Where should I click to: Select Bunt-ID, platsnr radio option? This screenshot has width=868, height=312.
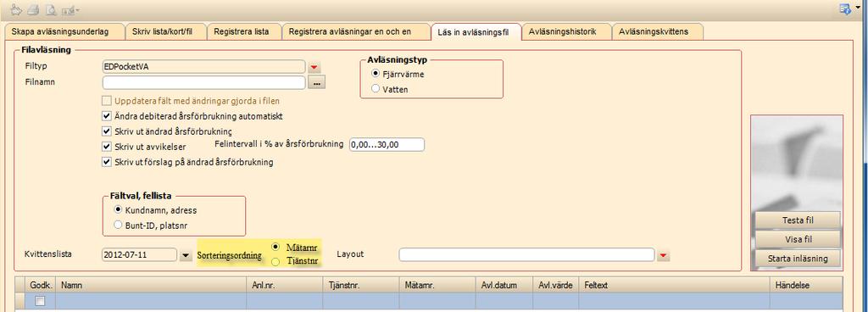coord(117,226)
